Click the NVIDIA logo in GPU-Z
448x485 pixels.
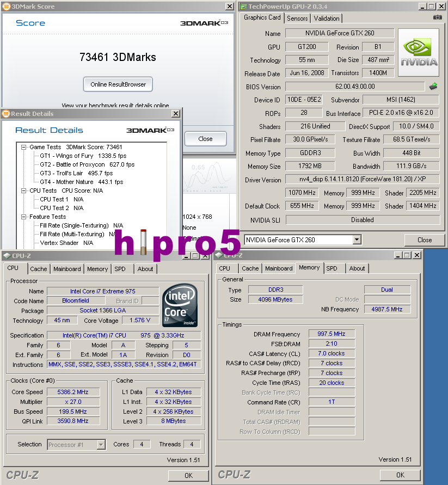point(418,52)
